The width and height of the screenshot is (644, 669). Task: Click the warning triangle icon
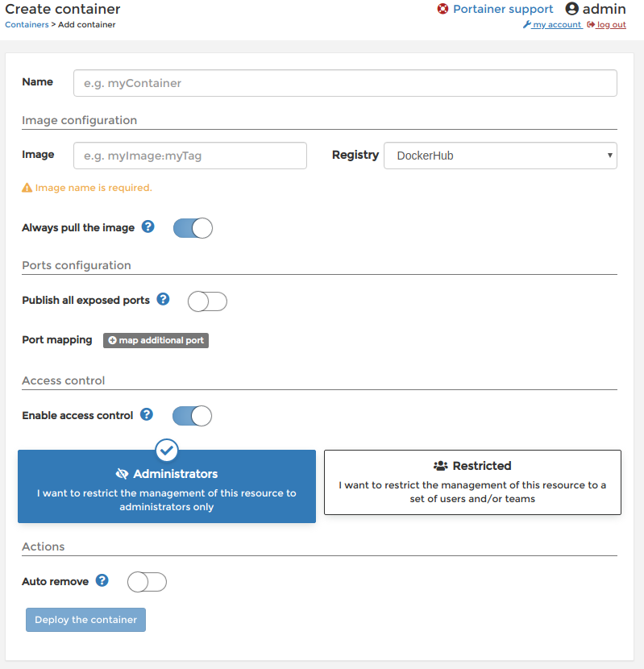coord(27,188)
